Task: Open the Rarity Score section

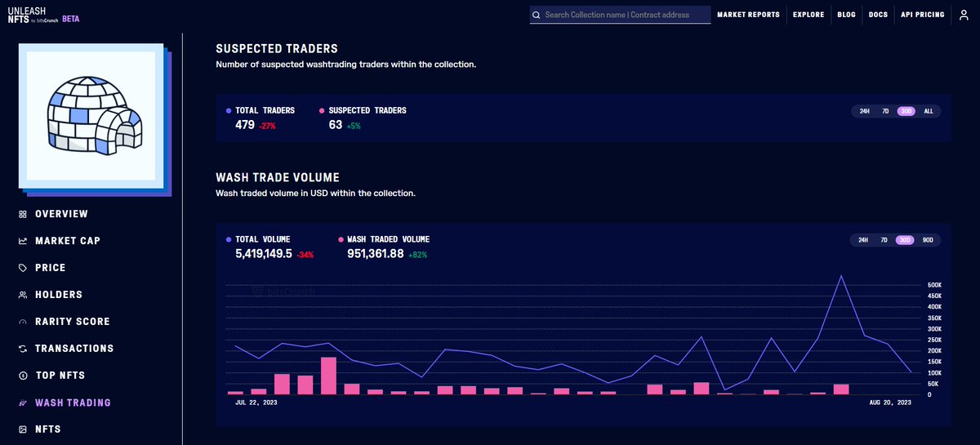Action: (x=73, y=322)
